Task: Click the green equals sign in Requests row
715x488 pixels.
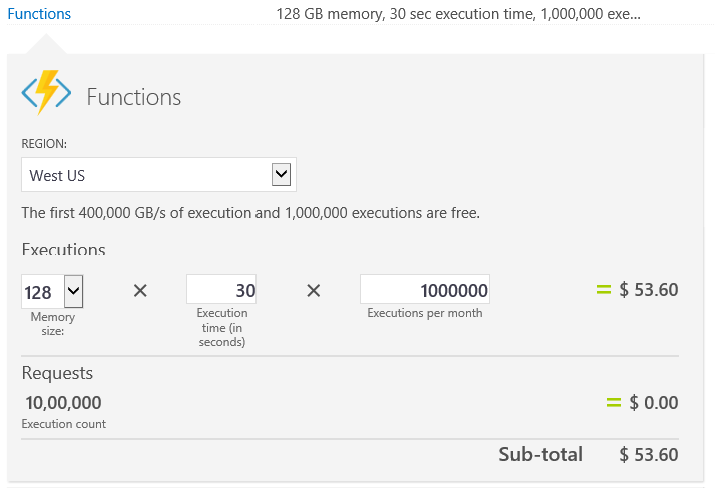Action: click(x=613, y=403)
